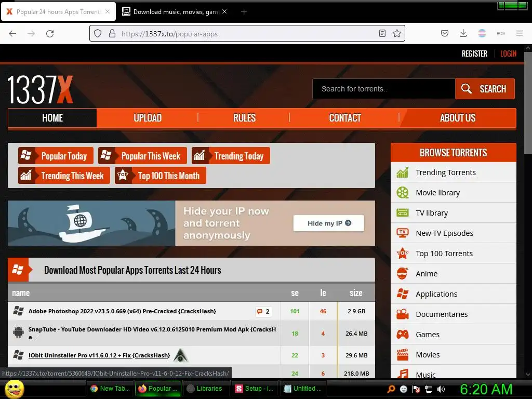The width and height of the screenshot is (532, 399).
Task: Click the LOGIN link
Action: click(x=508, y=54)
